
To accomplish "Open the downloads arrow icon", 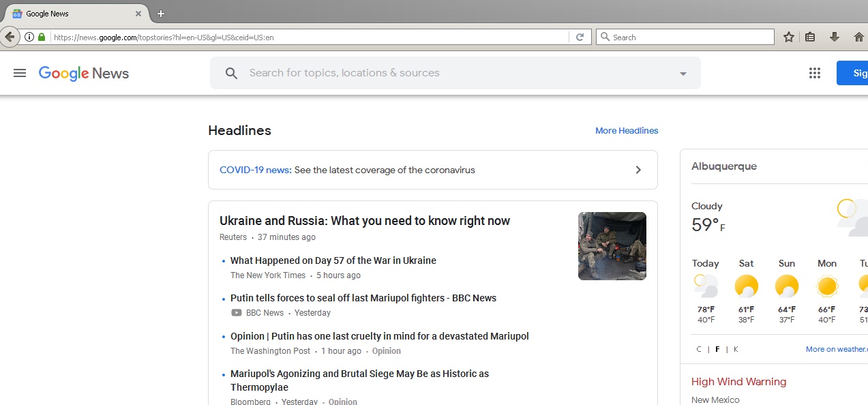I will [834, 37].
